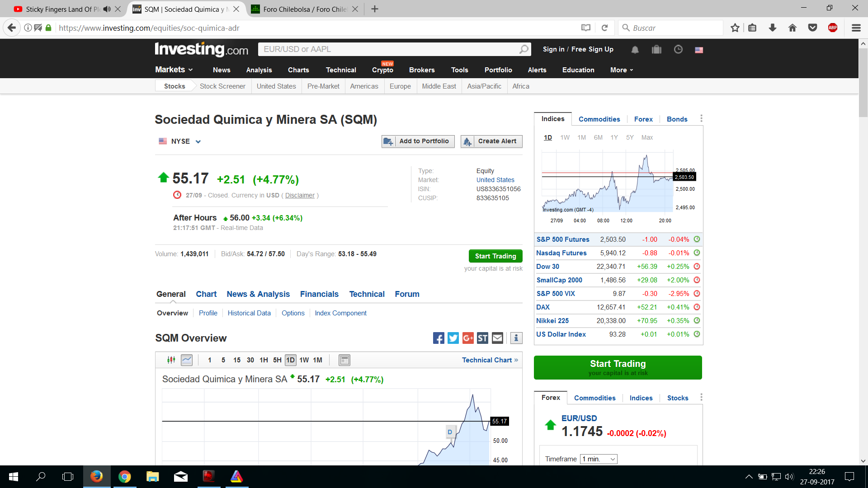Click Free Sign Up link
The width and height of the screenshot is (868, 488).
(x=592, y=49)
